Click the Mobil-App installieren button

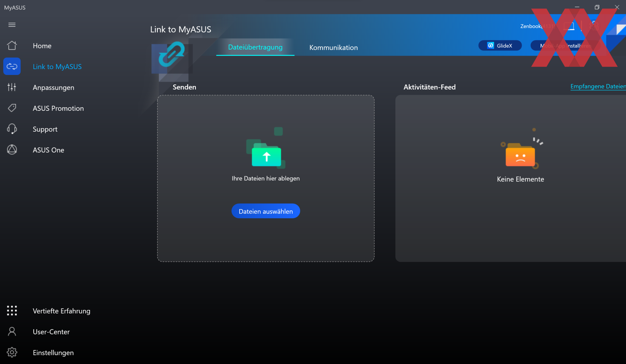565,46
